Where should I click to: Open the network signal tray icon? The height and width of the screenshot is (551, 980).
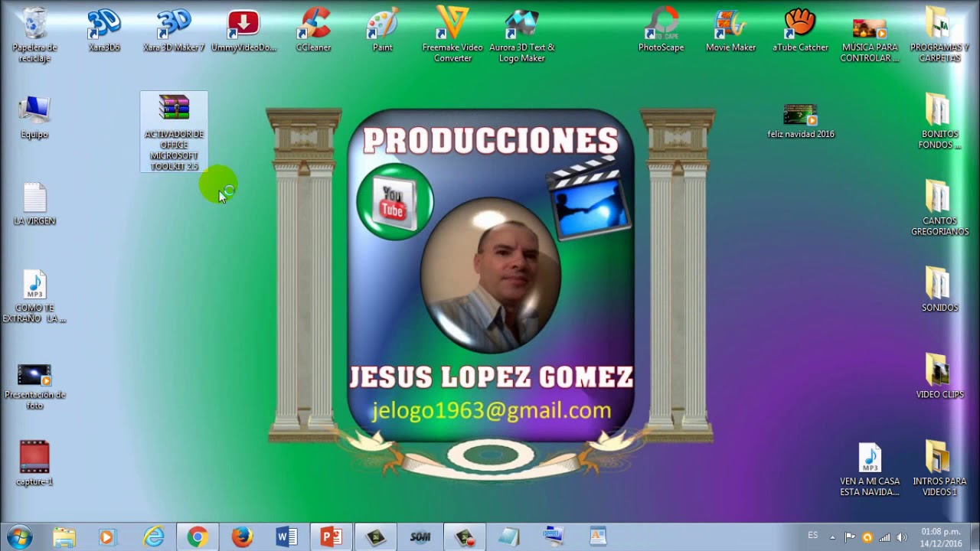[885, 537]
